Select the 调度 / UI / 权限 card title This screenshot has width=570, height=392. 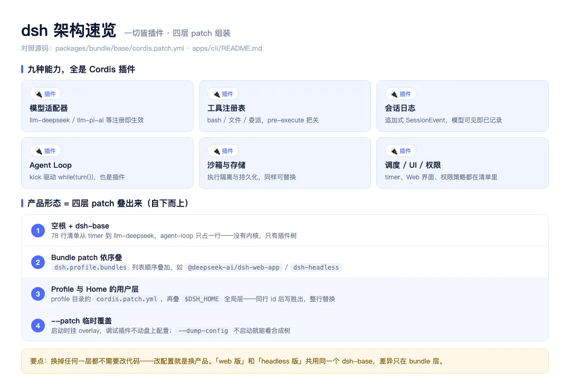pos(413,165)
